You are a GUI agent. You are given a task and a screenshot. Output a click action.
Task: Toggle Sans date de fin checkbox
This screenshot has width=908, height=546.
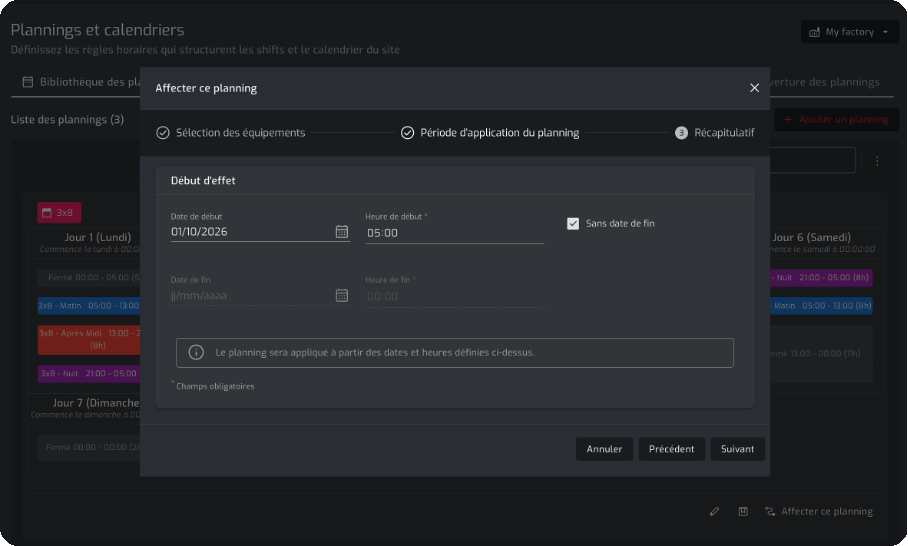[x=573, y=223]
